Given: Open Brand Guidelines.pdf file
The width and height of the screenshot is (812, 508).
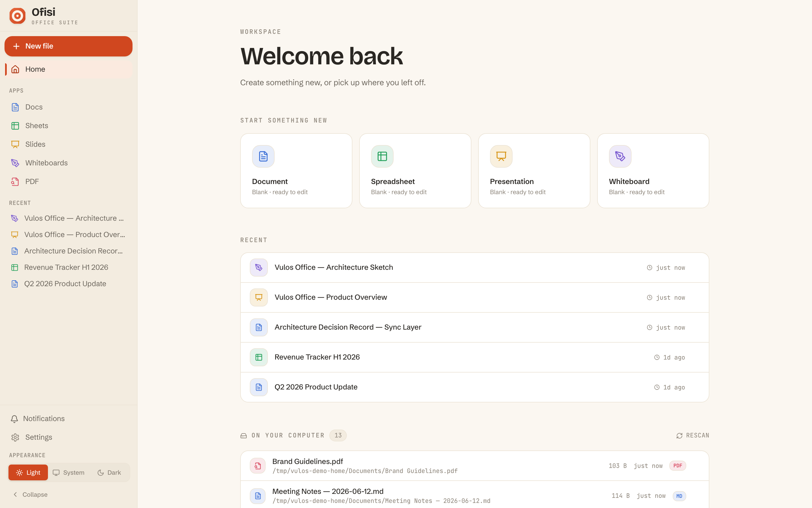Looking at the screenshot, I should point(475,466).
